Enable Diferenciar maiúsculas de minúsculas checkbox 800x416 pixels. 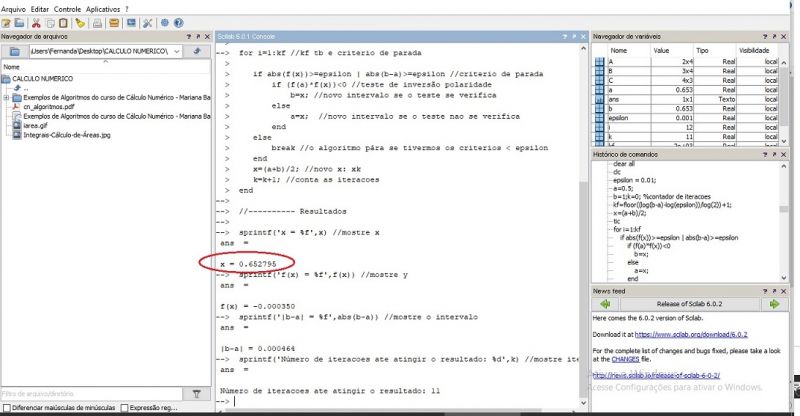coord(8,408)
